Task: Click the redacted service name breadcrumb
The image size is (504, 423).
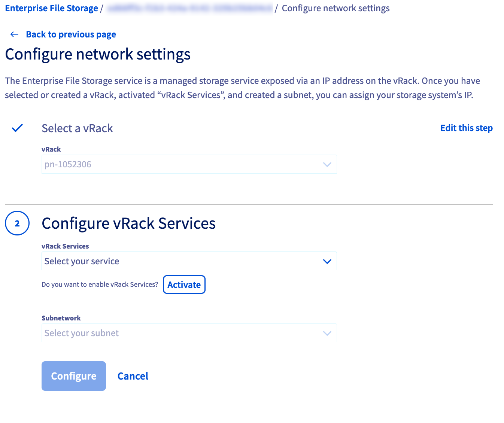Action: coord(190,8)
